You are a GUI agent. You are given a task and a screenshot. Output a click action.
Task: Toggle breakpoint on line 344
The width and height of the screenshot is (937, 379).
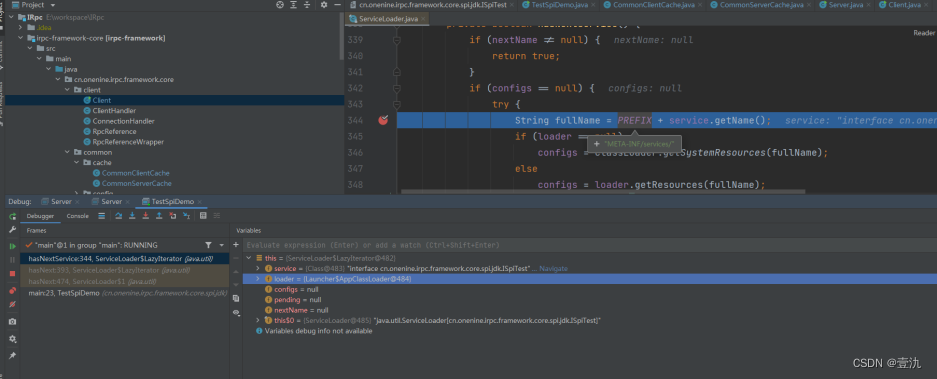[x=383, y=120]
